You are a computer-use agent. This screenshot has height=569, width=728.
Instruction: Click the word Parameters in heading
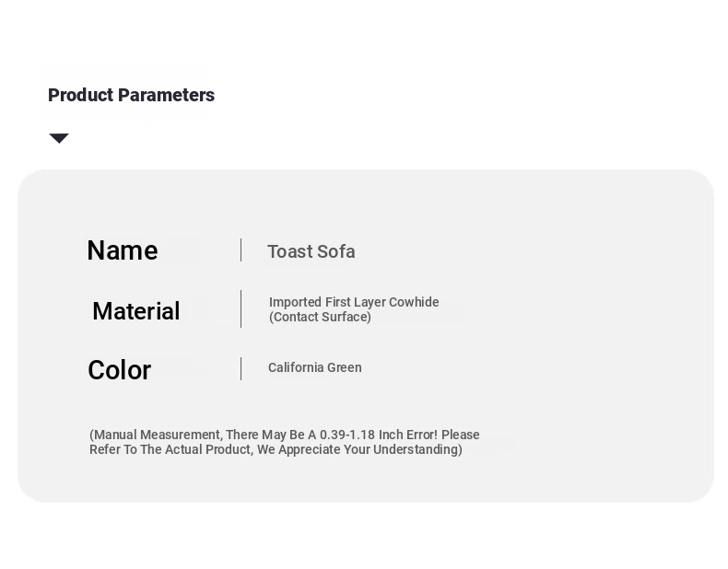point(166,95)
